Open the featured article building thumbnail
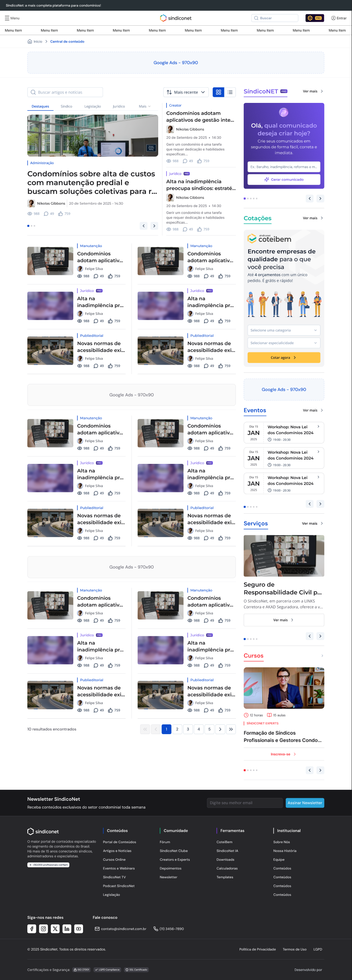352x980 pixels. (x=93, y=136)
